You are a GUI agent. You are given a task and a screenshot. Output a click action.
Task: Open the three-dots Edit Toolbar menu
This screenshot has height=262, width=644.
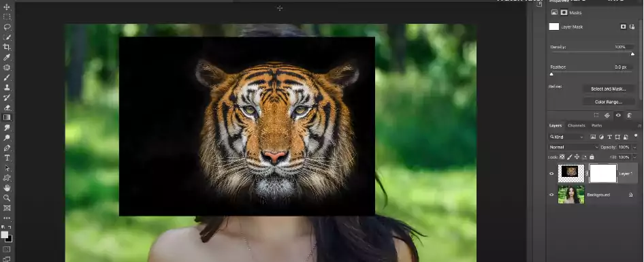point(7,218)
